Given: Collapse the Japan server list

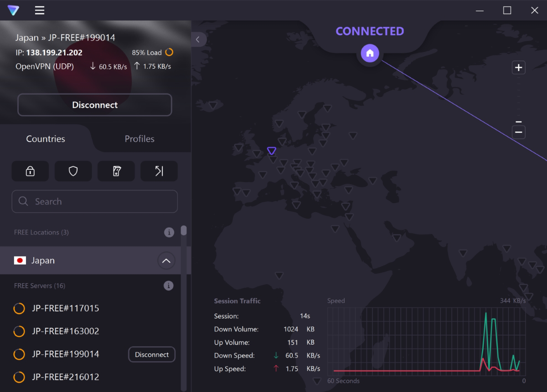Looking at the screenshot, I should click(166, 261).
